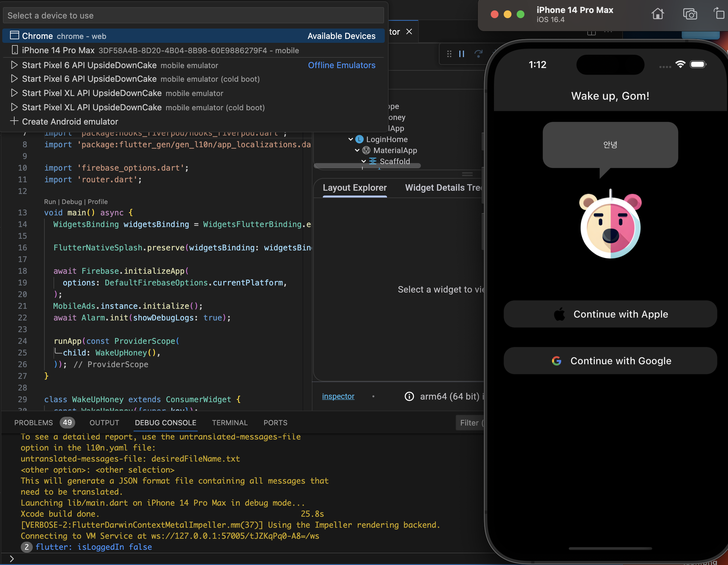Pause the debug session
The image size is (728, 565).
click(x=461, y=54)
